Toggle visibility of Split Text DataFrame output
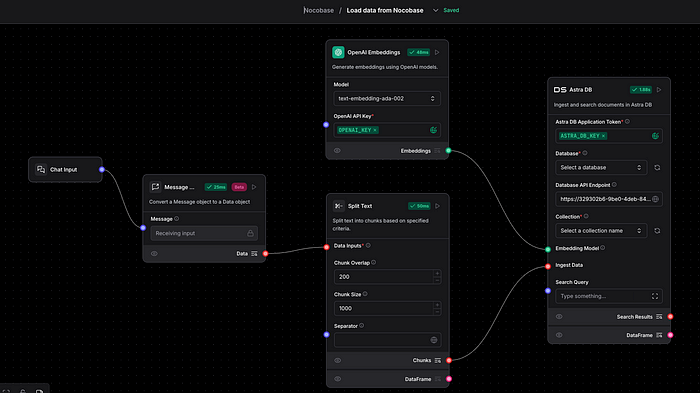This screenshot has height=393, width=700. click(x=338, y=379)
